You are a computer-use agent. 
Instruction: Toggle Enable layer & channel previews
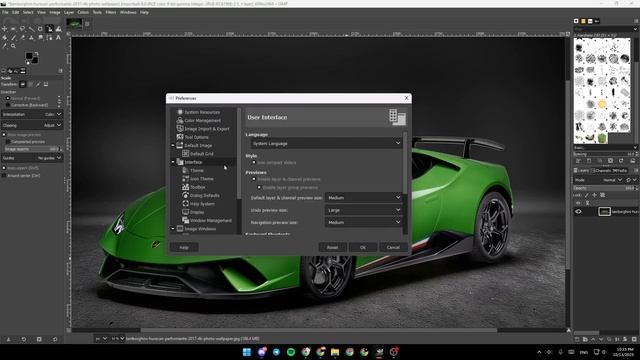point(254,179)
